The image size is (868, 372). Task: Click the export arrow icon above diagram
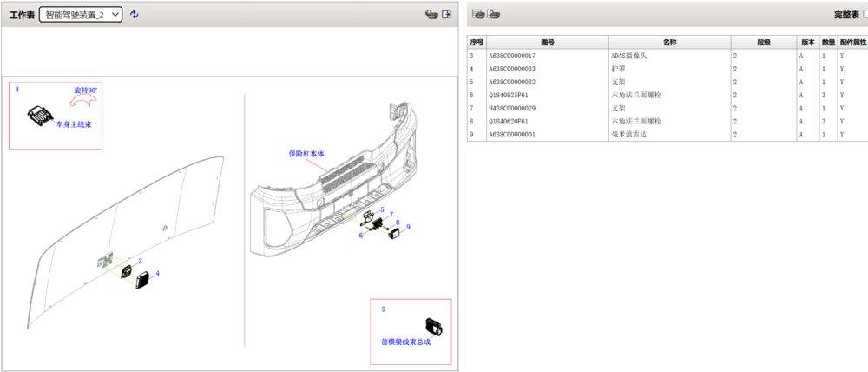[447, 15]
